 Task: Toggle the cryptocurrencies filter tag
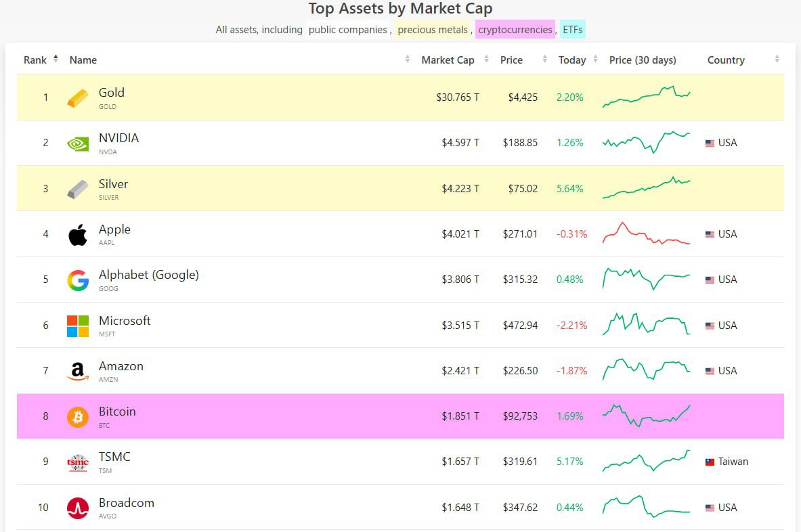click(515, 30)
